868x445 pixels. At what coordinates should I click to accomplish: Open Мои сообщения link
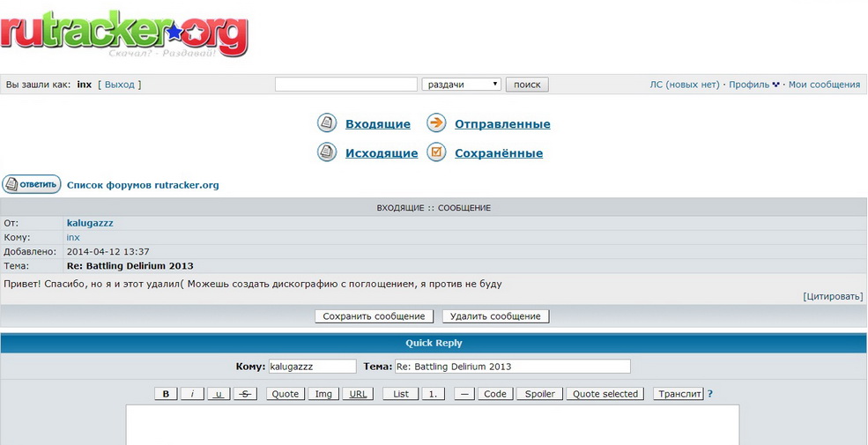pos(824,85)
